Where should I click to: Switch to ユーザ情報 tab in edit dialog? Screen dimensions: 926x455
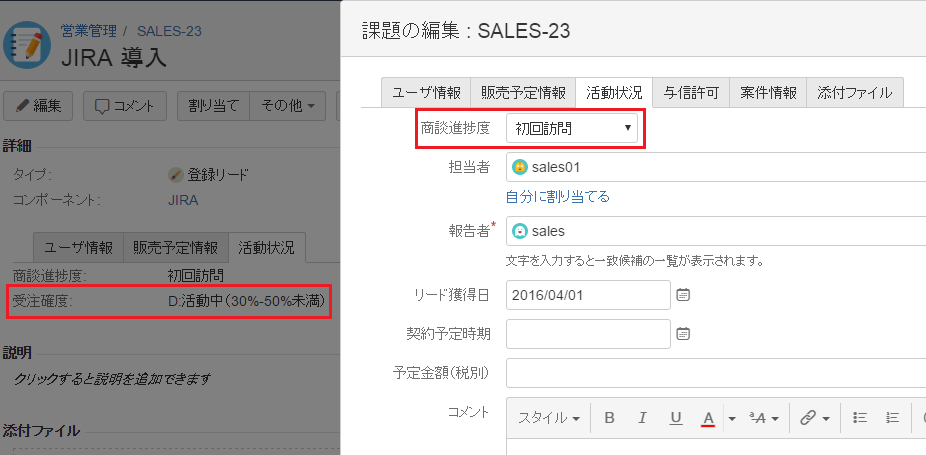tap(426, 93)
